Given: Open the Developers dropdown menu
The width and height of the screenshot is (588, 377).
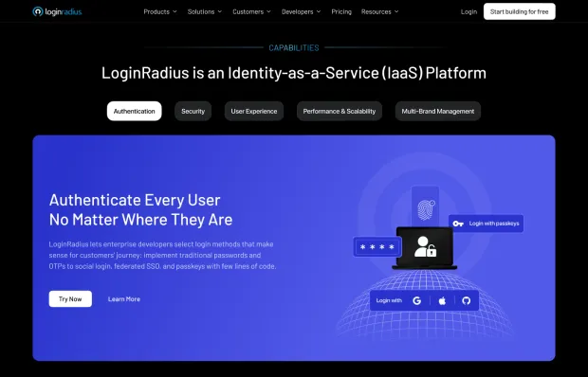Looking at the screenshot, I should [x=302, y=11].
